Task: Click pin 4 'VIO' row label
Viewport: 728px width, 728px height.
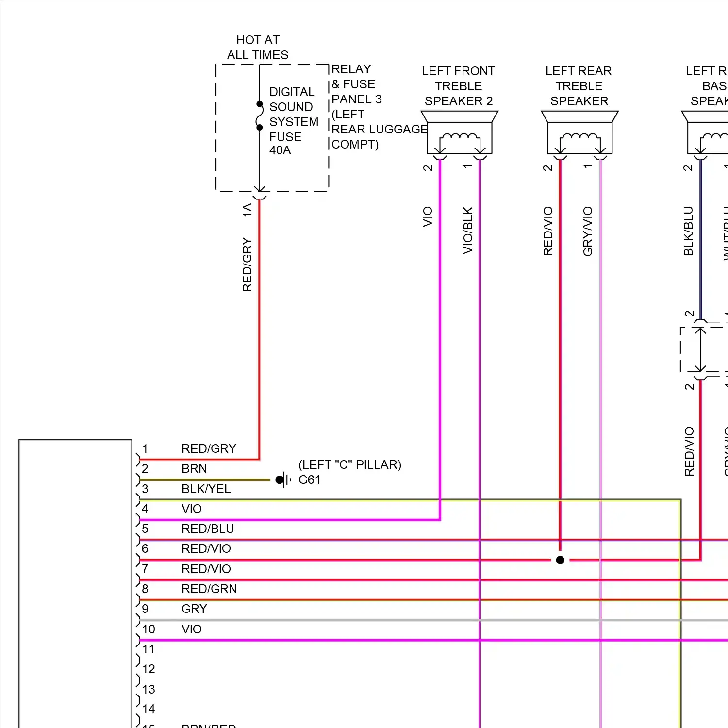Action: click(191, 509)
